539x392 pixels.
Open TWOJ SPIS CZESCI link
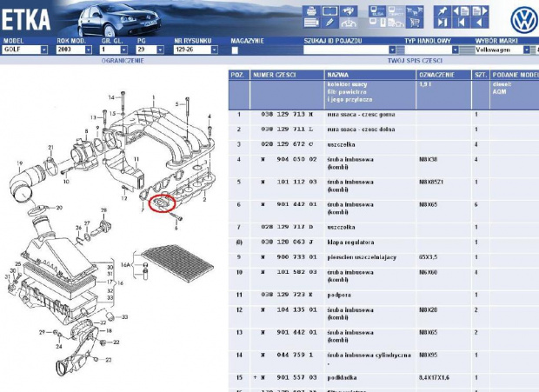pos(415,61)
